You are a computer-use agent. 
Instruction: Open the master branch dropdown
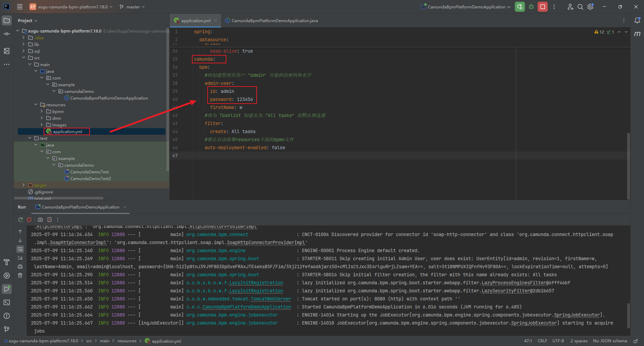132,7
